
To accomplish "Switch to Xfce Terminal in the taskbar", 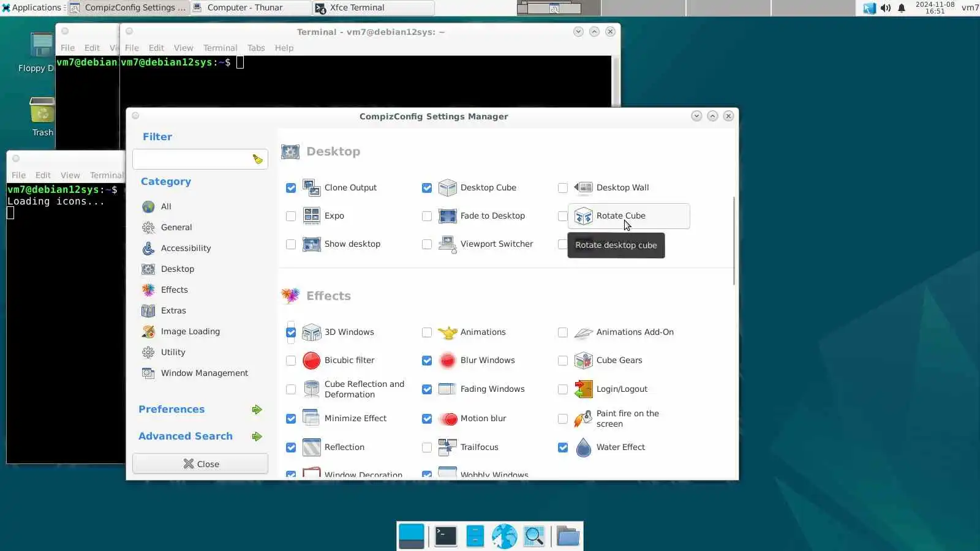I will click(373, 7).
